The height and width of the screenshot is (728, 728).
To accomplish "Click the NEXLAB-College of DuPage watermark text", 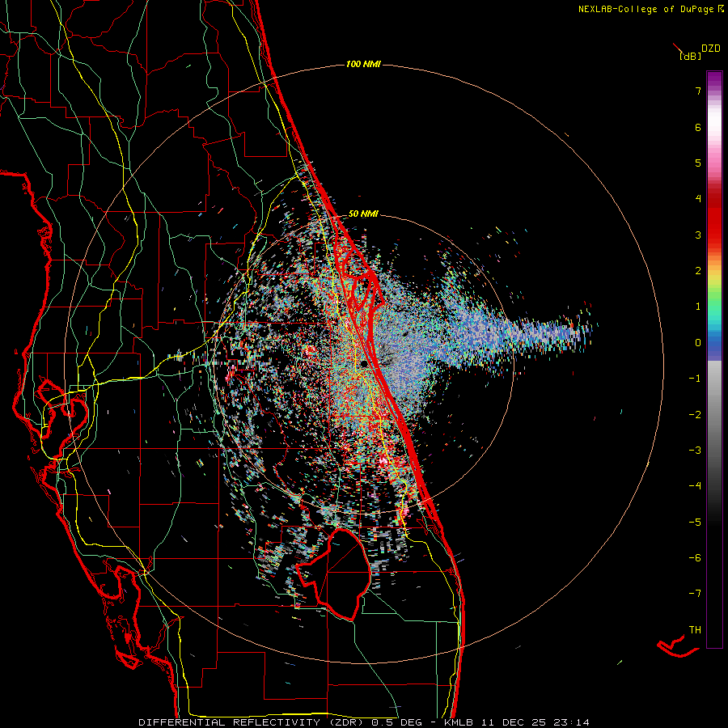I will [650, 9].
